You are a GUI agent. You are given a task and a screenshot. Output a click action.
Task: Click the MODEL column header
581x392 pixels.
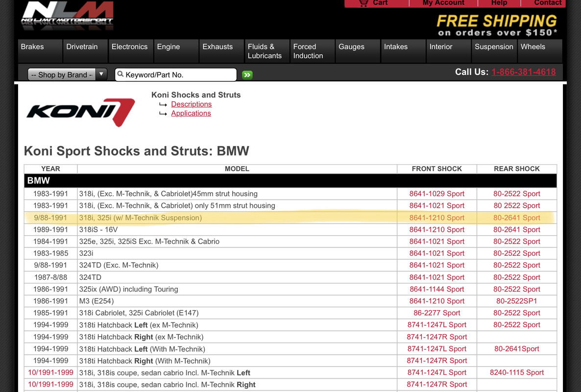pos(237,169)
